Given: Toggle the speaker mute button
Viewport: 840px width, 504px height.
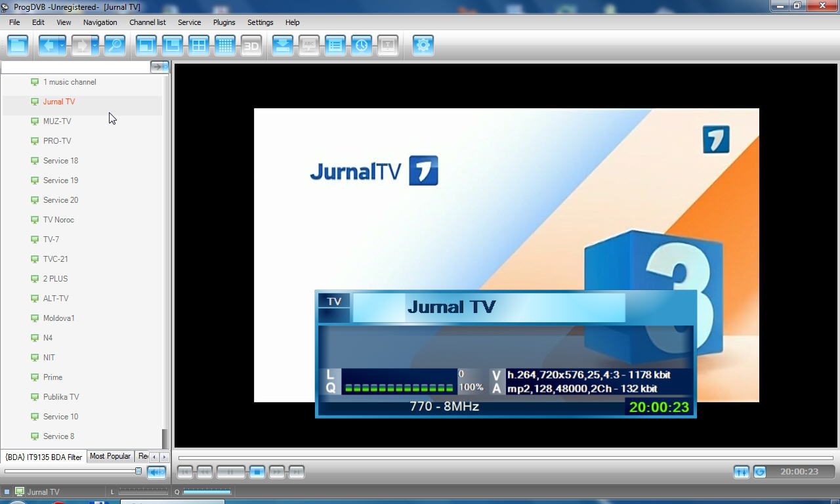Looking at the screenshot, I should [x=156, y=472].
